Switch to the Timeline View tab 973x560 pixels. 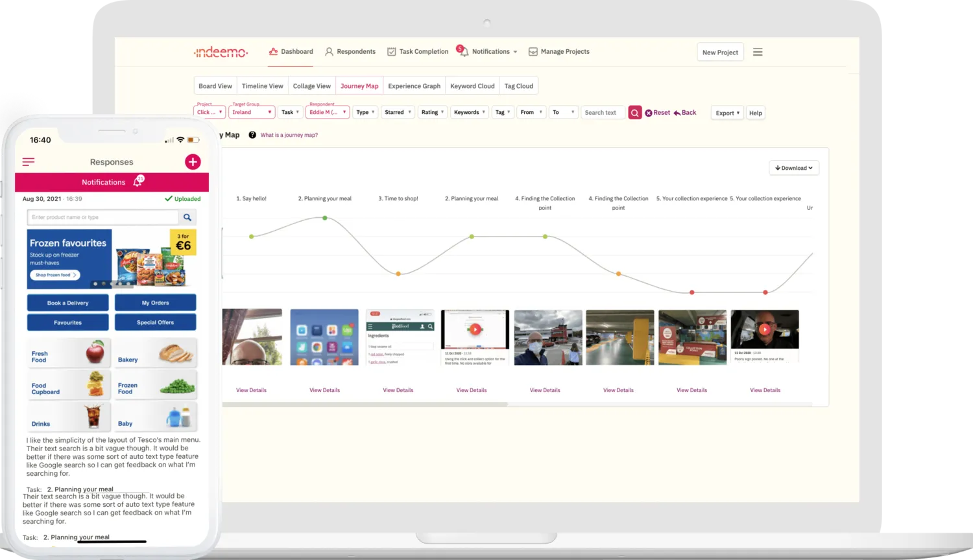point(263,86)
